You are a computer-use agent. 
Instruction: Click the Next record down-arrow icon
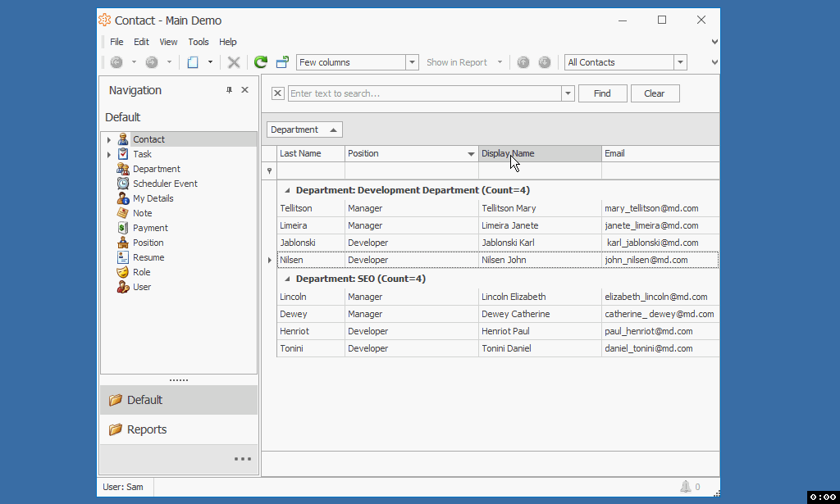tap(545, 62)
